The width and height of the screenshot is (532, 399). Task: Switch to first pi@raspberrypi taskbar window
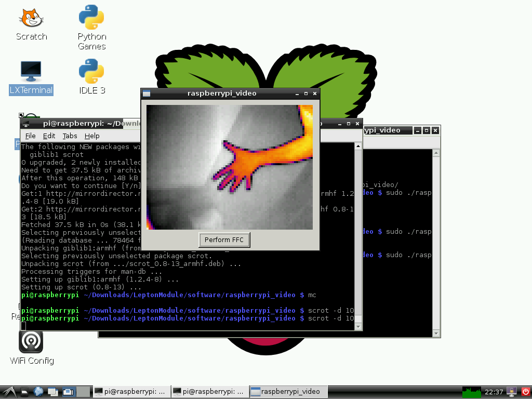[x=131, y=392]
